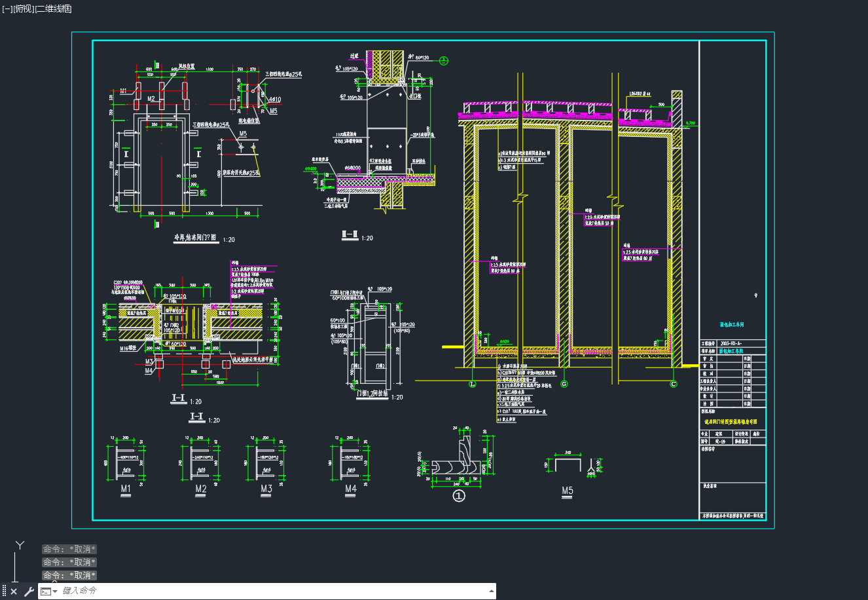868x600 pixels.
Task: Select the yellow drawing title in title block
Action: [731, 422]
